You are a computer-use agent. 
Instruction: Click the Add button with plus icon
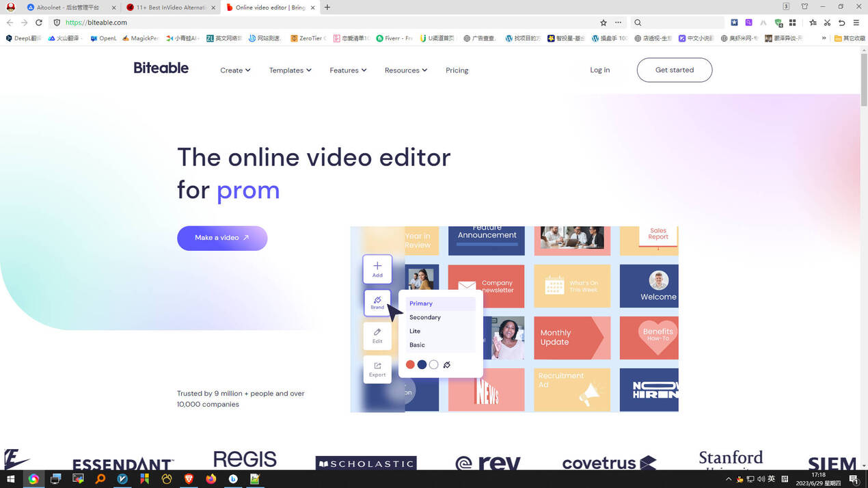coord(377,269)
